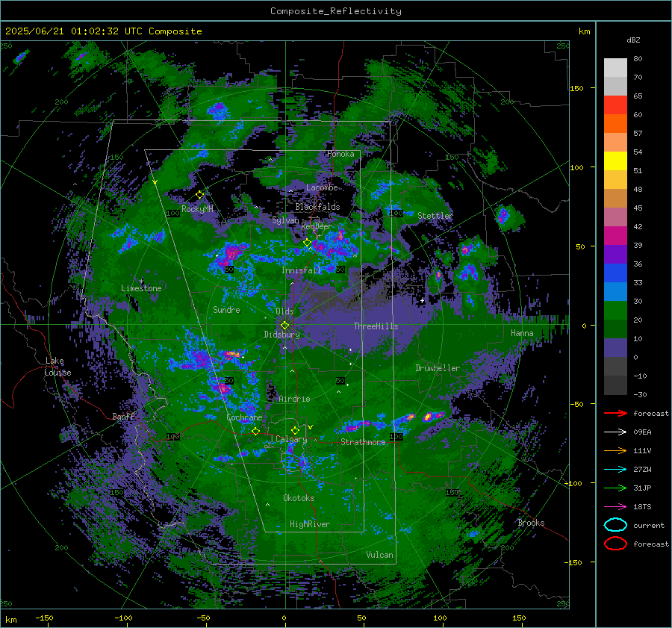This screenshot has height=628, width=672.
Task: Click the white 09EA arrow in legend
Action: pyautogui.click(x=615, y=432)
